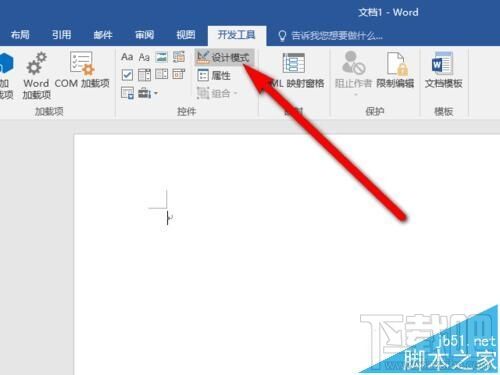Viewport: 500px width, 375px height.
Task: Open legacy tools dropdown
Action: pos(148,93)
